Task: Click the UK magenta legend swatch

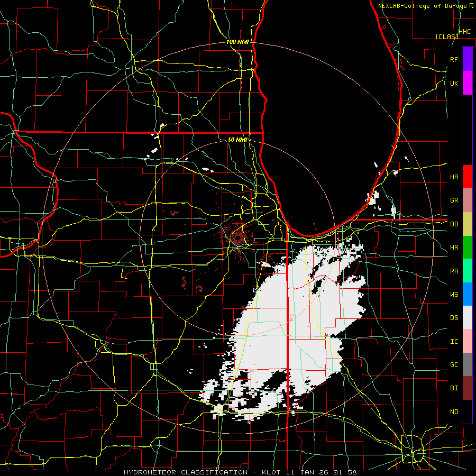Action: click(x=467, y=83)
